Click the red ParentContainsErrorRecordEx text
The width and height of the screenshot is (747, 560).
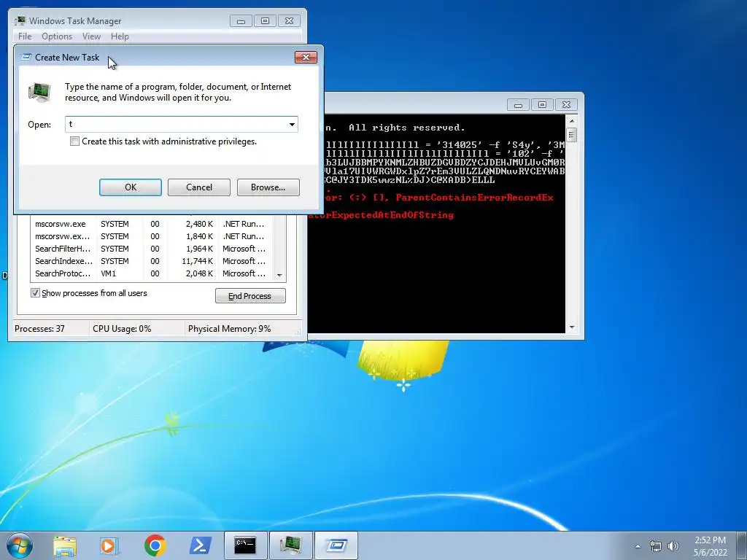pyautogui.click(x=474, y=198)
